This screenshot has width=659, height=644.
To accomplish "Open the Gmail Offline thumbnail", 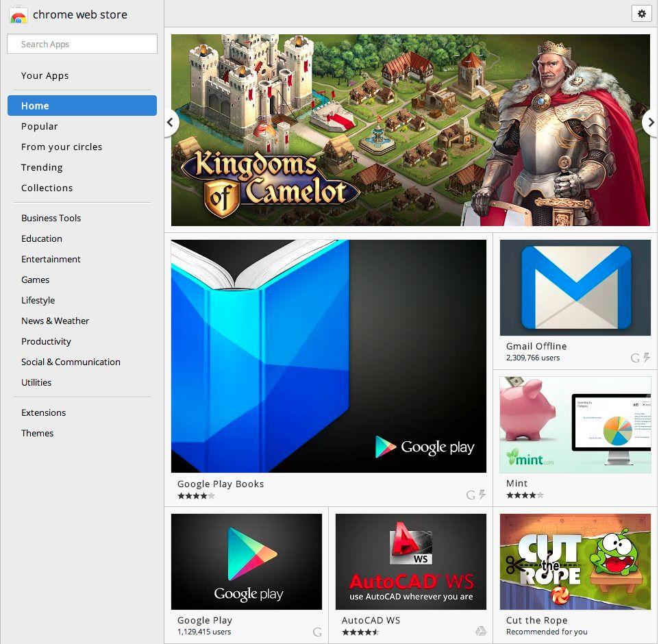I will (575, 288).
